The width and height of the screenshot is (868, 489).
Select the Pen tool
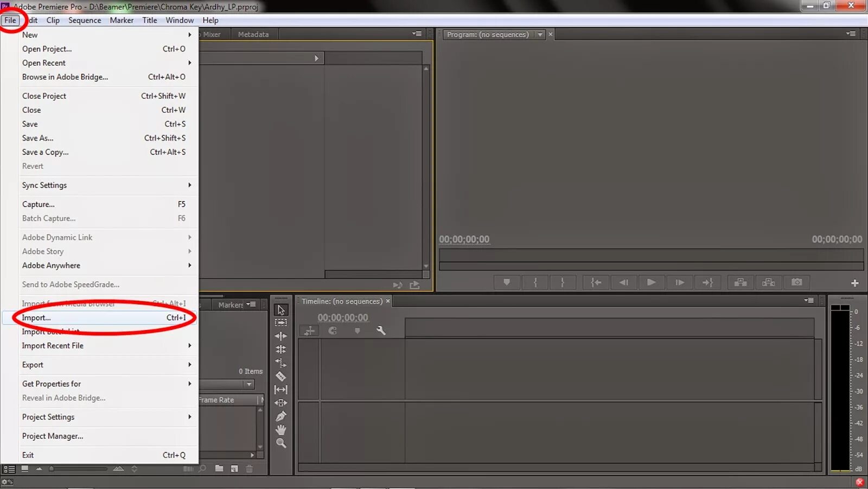281,416
